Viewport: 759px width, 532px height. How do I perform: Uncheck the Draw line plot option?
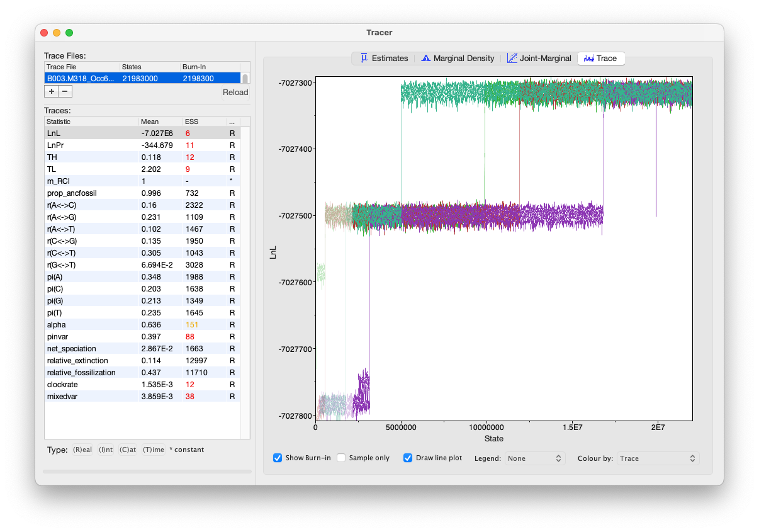[408, 458]
